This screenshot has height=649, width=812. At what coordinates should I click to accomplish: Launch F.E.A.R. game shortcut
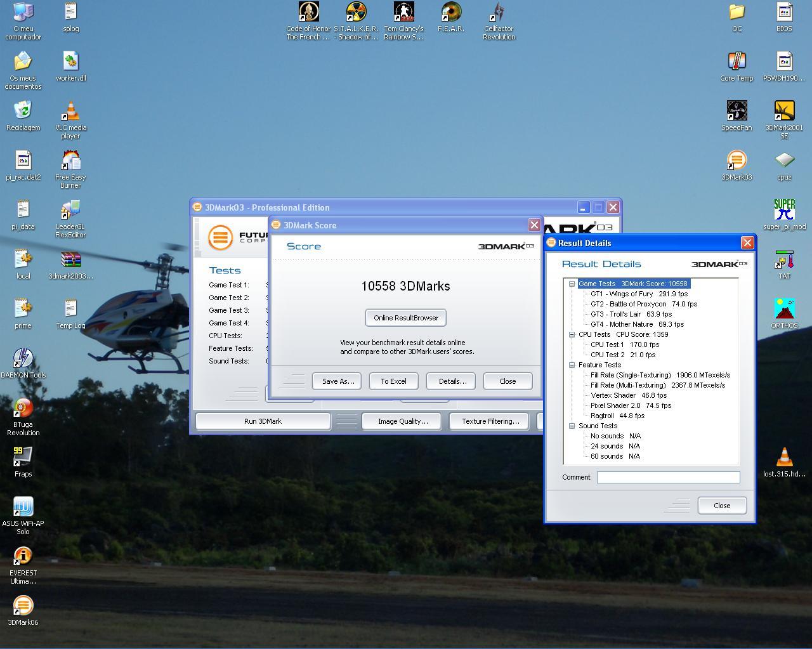pos(451,11)
